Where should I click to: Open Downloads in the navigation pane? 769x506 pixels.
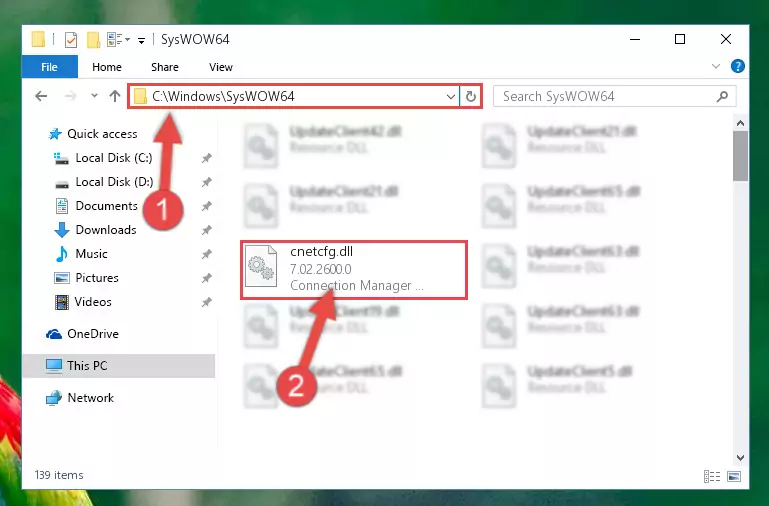click(x=105, y=230)
